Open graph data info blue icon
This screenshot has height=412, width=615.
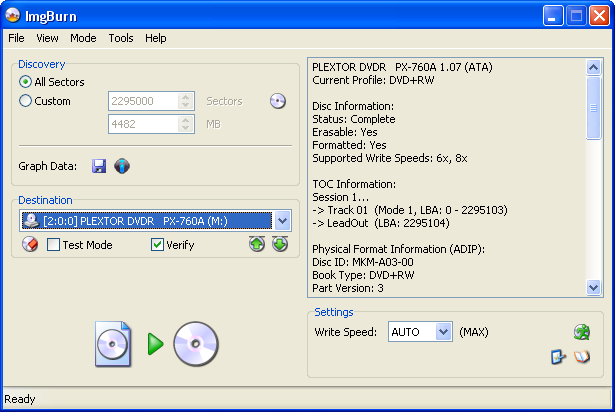[x=122, y=166]
